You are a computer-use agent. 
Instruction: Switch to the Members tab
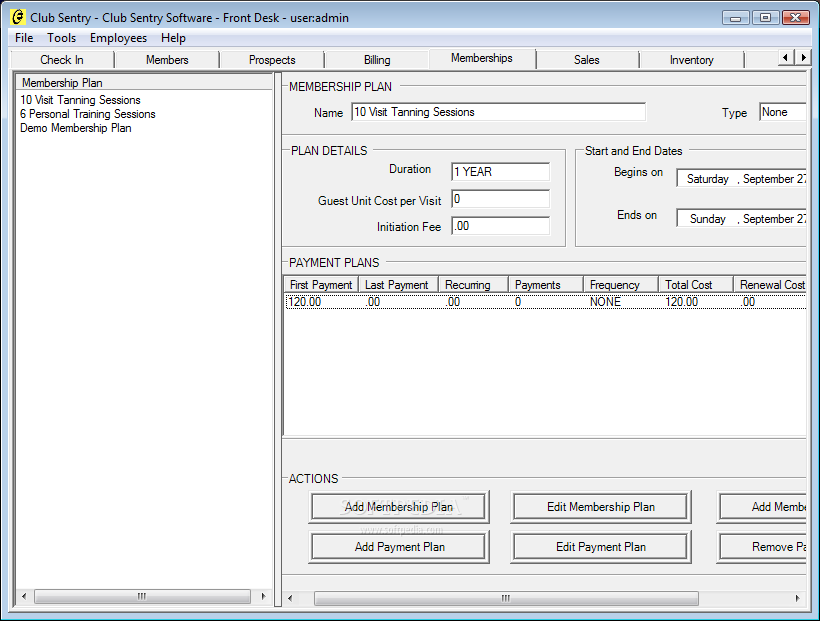pos(166,59)
